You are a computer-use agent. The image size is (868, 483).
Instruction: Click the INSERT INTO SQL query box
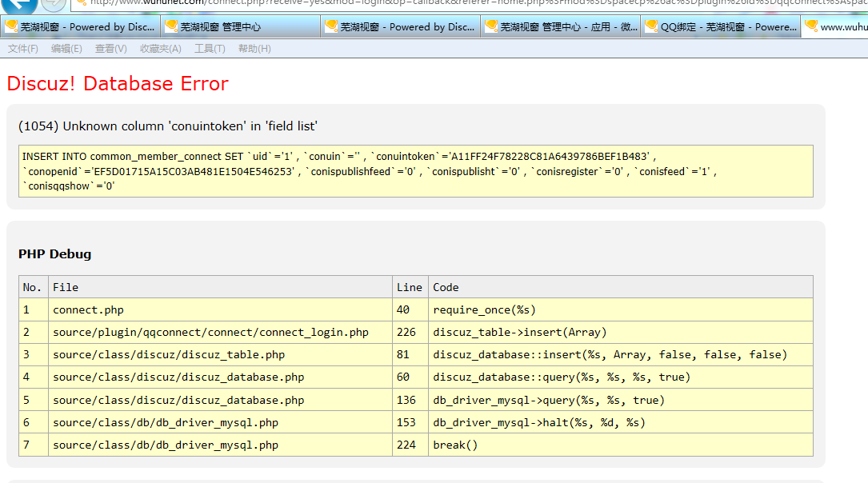coord(415,171)
